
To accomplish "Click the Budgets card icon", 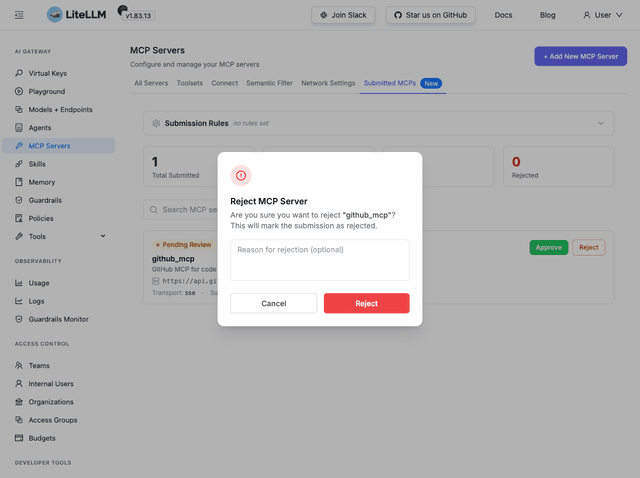I will [19, 438].
